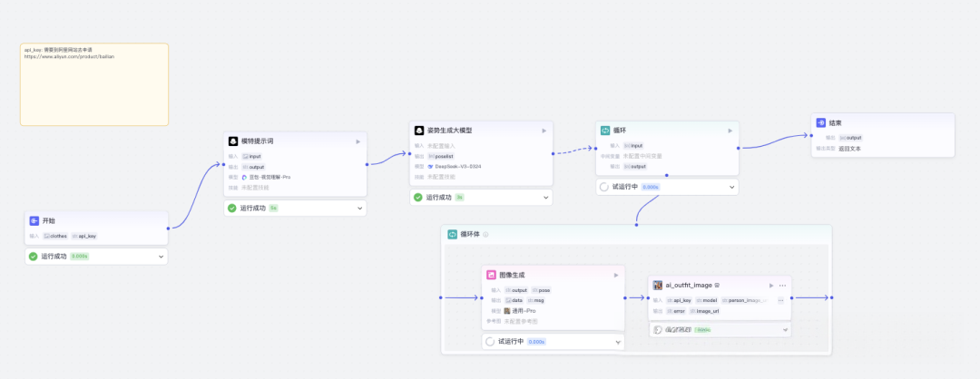Click the 循环 loop node icon

click(605, 131)
